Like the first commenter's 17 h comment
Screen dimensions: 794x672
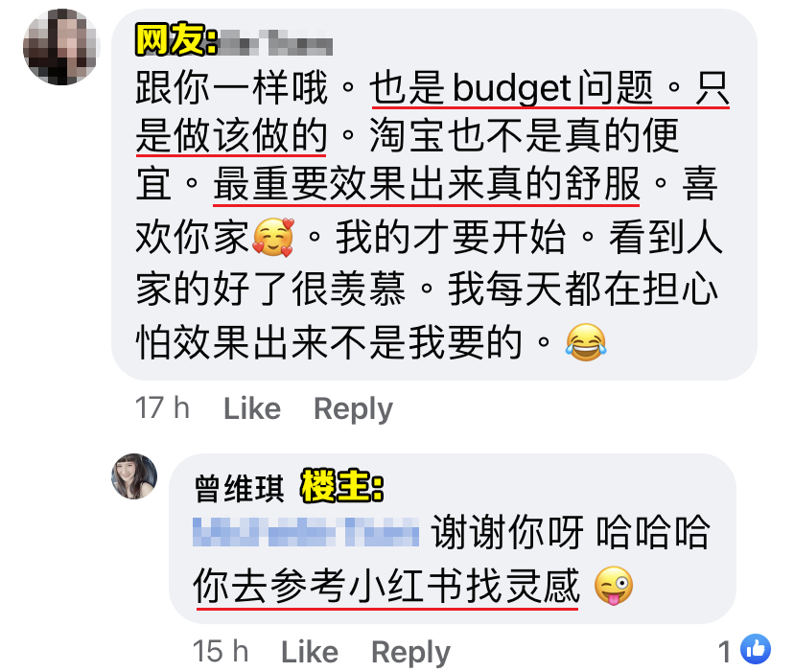252,408
